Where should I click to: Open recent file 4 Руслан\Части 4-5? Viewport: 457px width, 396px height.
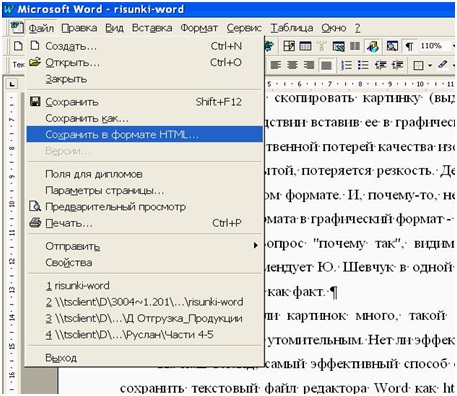coord(145,335)
